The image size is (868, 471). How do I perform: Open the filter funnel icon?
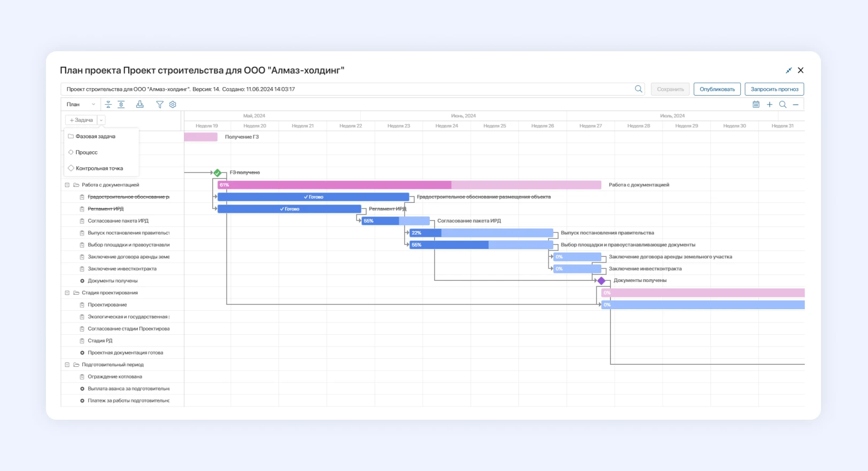(159, 105)
